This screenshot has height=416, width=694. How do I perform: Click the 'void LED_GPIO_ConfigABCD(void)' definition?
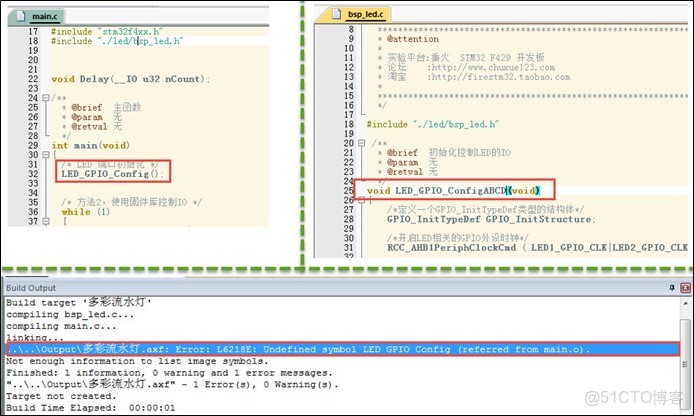454,191
